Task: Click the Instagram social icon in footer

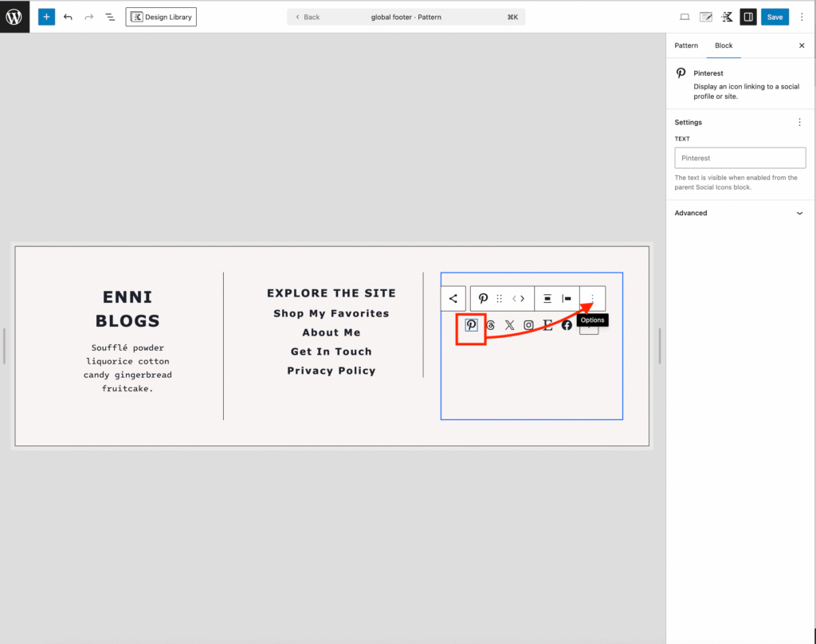Action: (x=528, y=325)
